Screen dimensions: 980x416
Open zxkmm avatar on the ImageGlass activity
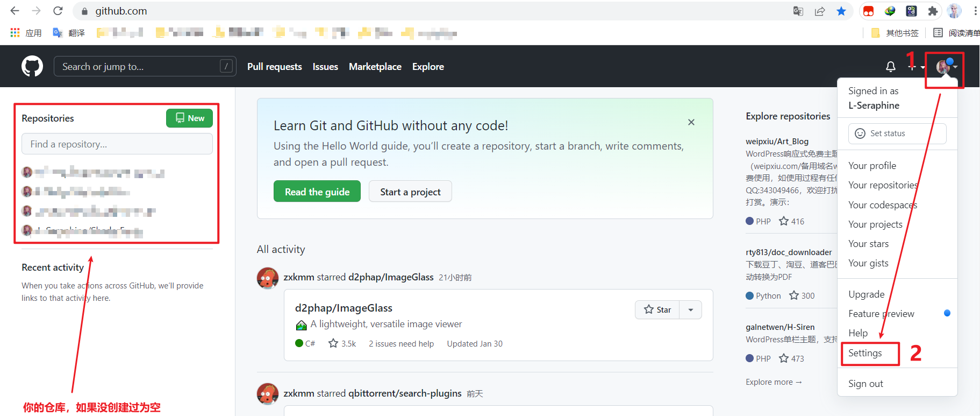pyautogui.click(x=267, y=278)
